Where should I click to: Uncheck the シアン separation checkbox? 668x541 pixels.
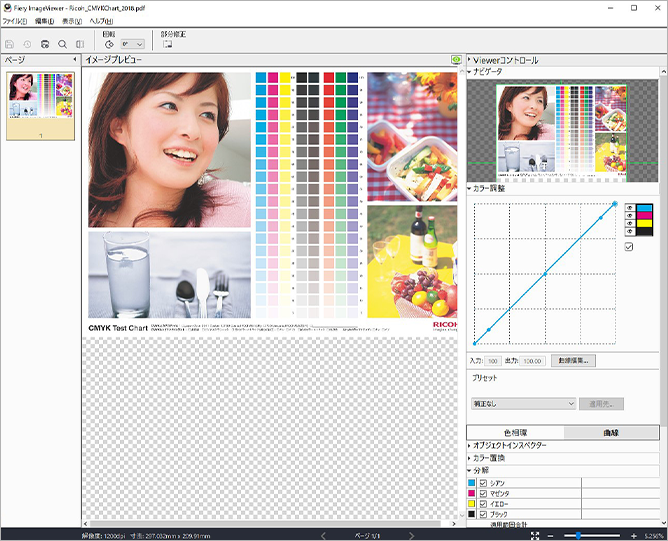tap(483, 484)
